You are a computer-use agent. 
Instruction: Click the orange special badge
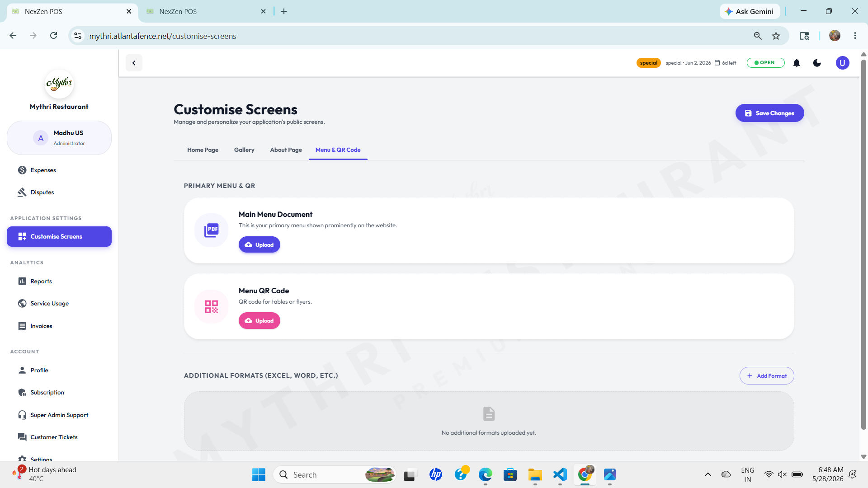648,63
